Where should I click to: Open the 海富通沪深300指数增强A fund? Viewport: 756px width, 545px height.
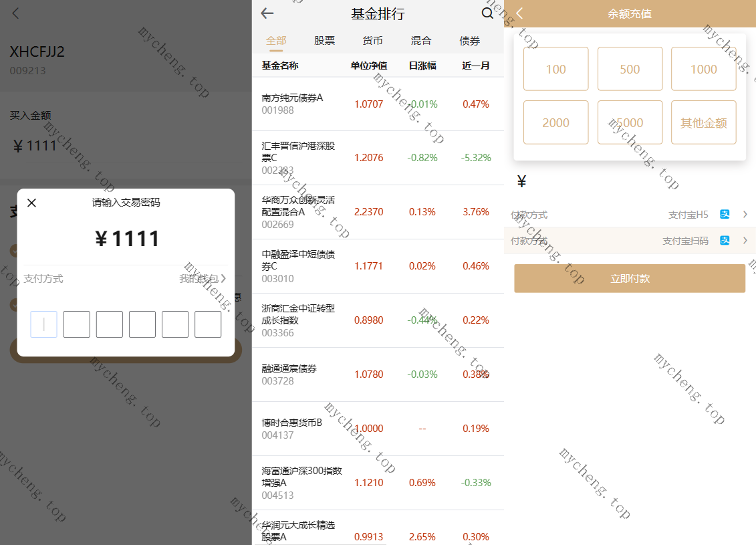[x=378, y=483]
